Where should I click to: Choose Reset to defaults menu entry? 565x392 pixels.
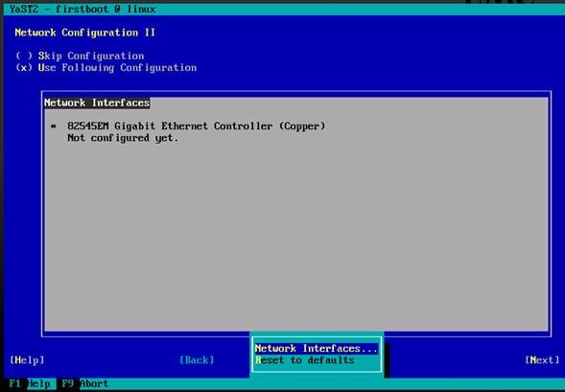click(304, 360)
